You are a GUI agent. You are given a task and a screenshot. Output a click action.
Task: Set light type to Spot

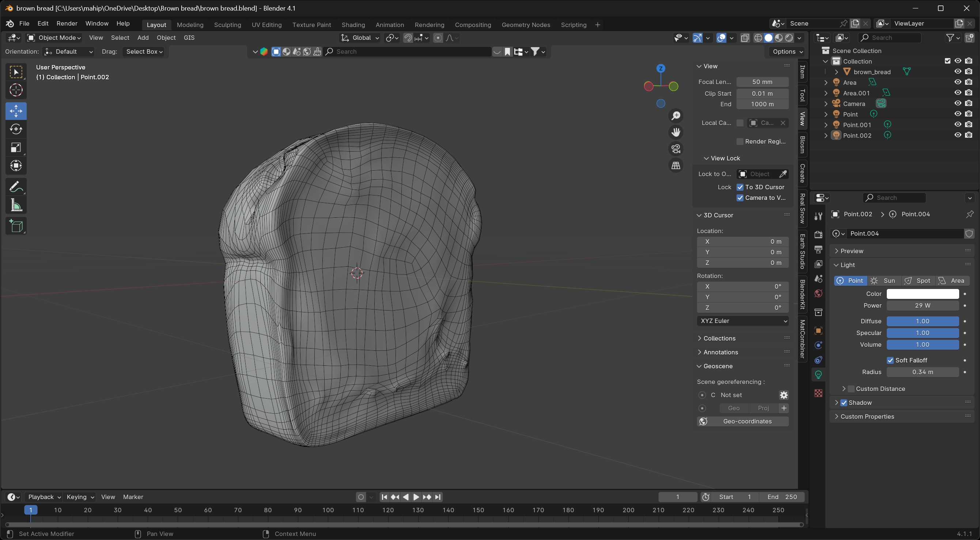tap(918, 281)
